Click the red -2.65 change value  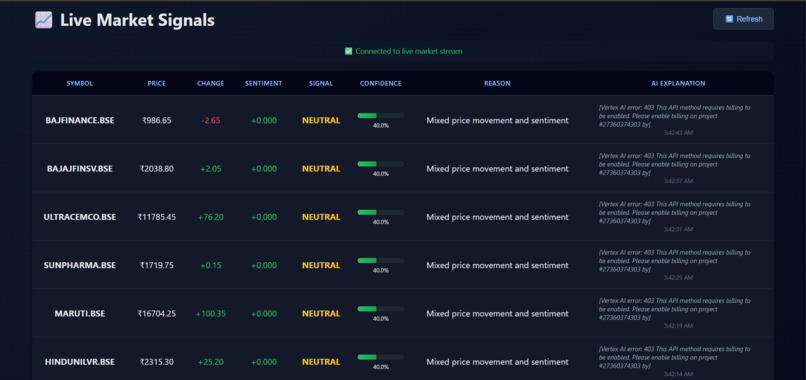[211, 121]
